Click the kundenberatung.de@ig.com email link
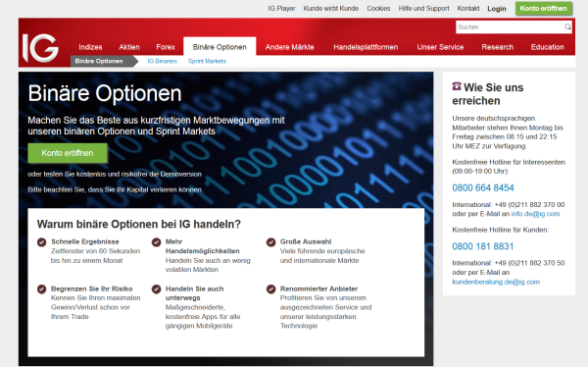The width and height of the screenshot is (588, 367). (x=496, y=282)
